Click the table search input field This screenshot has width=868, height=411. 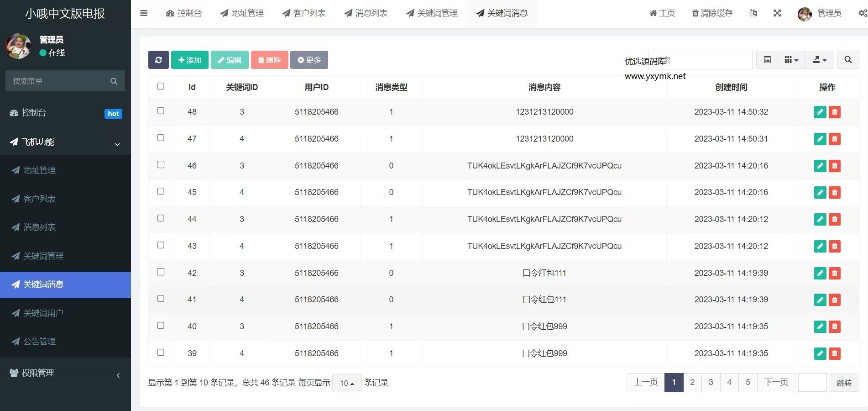700,60
